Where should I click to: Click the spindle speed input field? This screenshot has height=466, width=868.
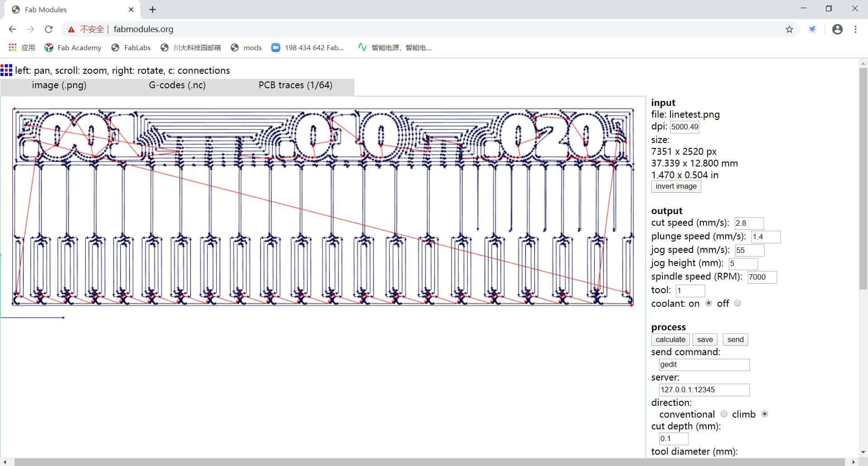(x=762, y=277)
